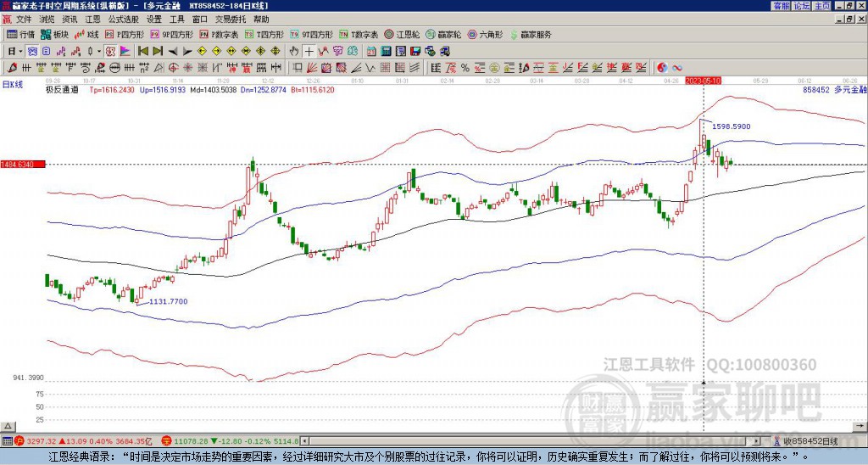Viewport: 868px width, 465px height.
Task: Open the 资讯 menu
Action: (70, 20)
